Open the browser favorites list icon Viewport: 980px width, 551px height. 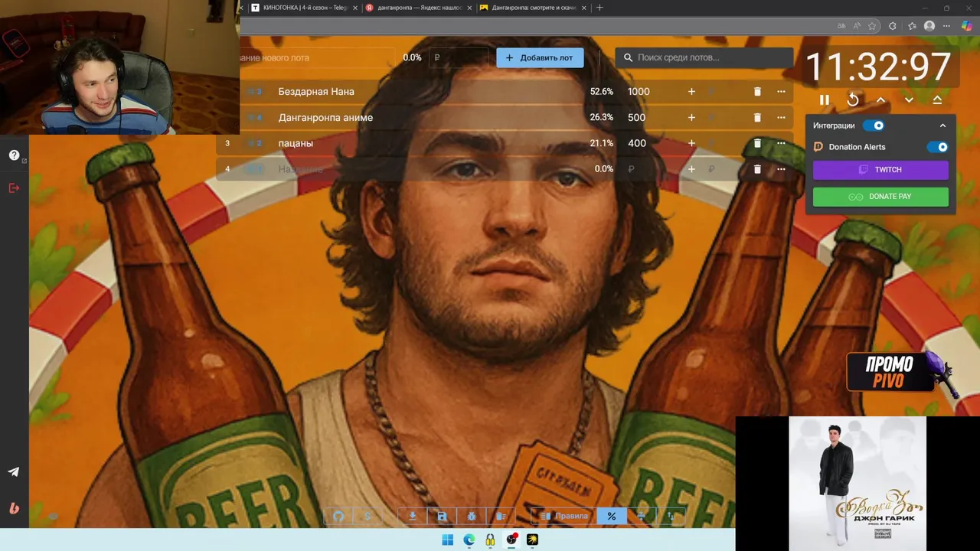912,26
